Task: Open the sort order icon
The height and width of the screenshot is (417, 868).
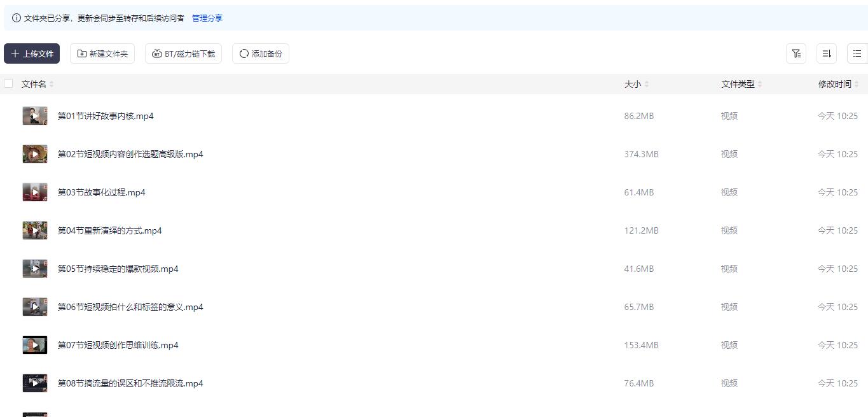Action: [826, 54]
